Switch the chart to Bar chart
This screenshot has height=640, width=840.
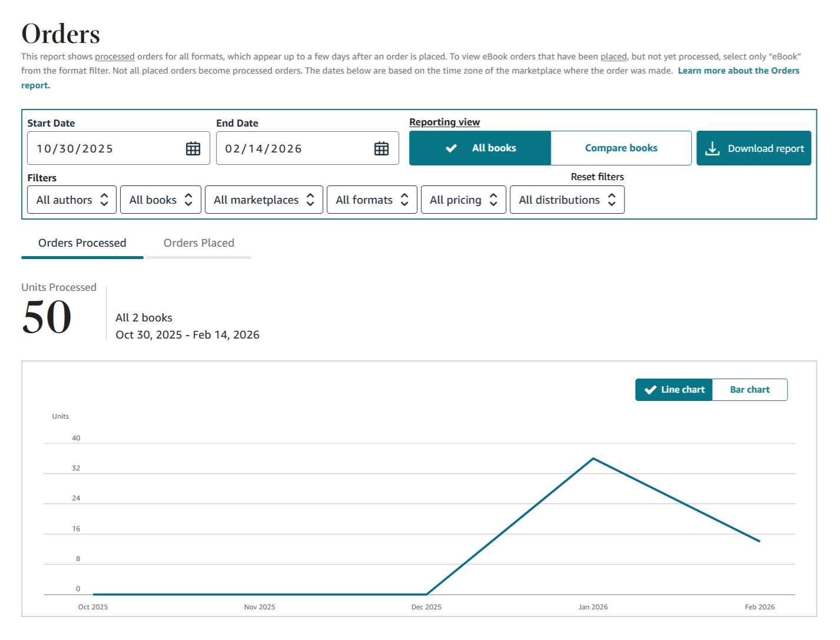(x=749, y=390)
